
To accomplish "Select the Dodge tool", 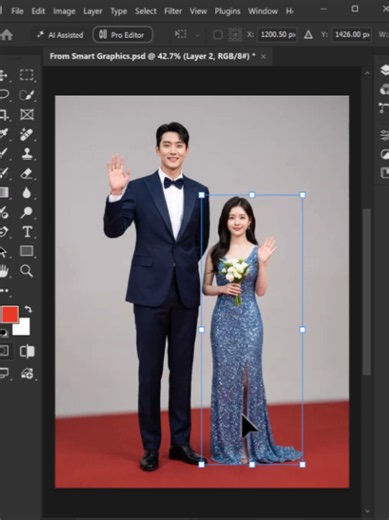I will tap(26, 212).
